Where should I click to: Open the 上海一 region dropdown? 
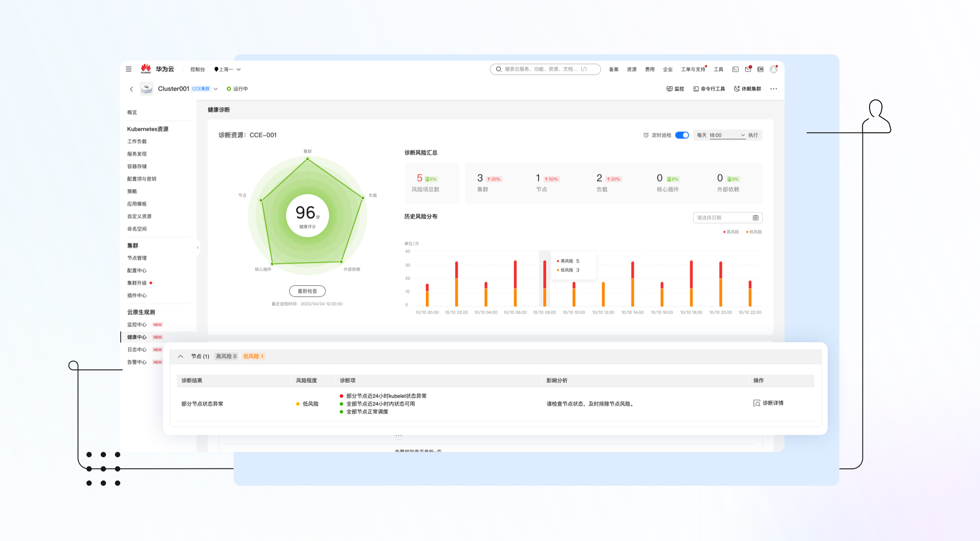228,69
